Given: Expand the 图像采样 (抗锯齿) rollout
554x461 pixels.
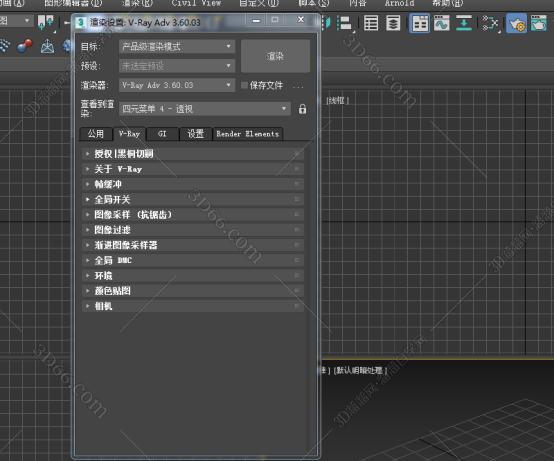Looking at the screenshot, I should [193, 215].
